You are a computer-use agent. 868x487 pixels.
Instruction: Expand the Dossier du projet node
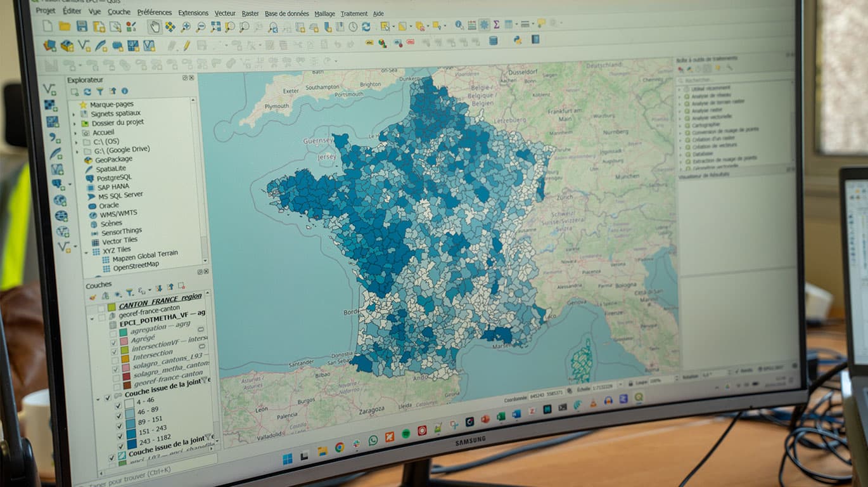click(x=74, y=124)
